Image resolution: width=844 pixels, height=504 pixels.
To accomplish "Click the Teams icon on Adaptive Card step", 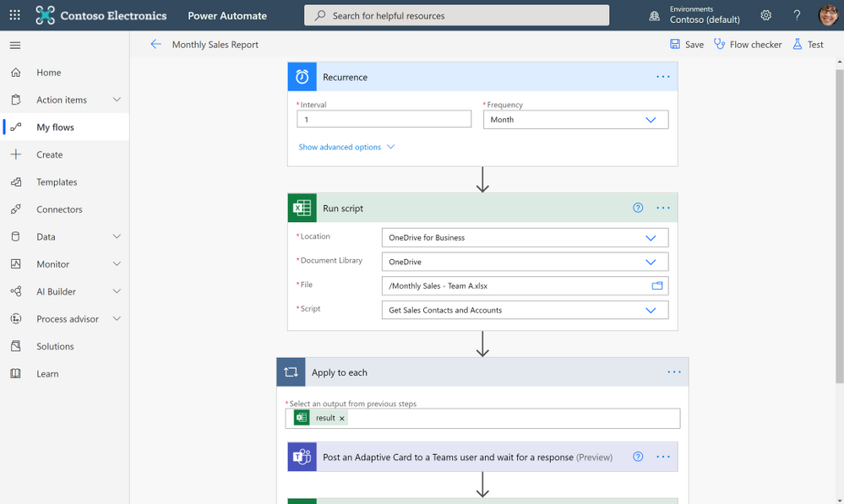I will coord(302,457).
